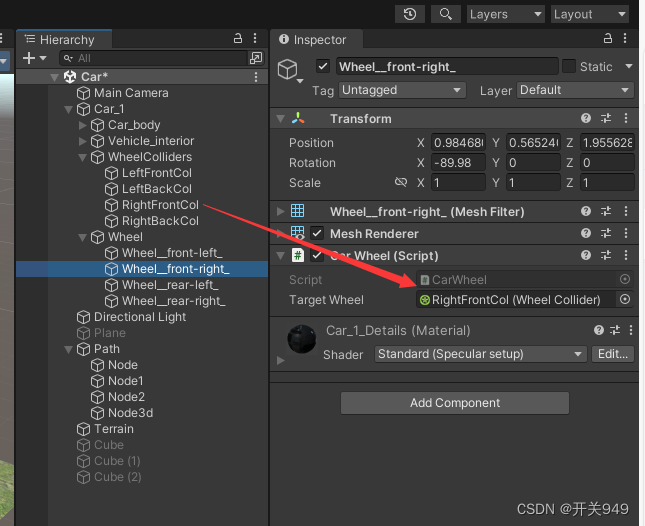Toggle the Scale constrain-proportions link icon

[401, 182]
